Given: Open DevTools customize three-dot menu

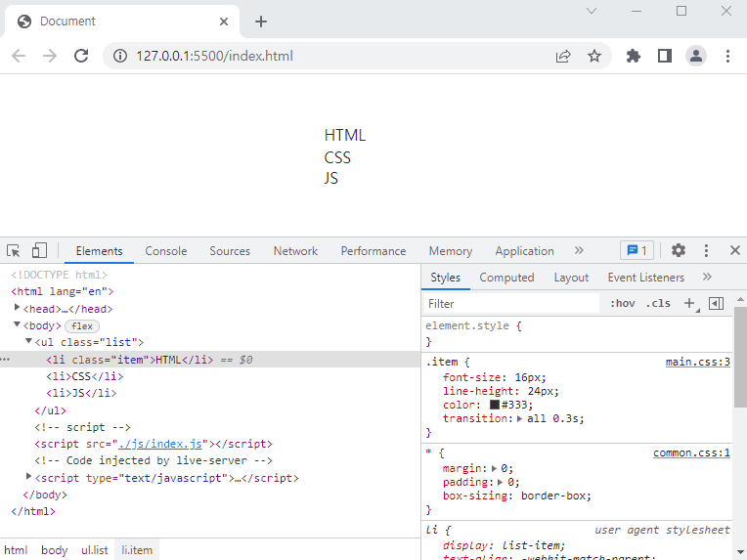Looking at the screenshot, I should pyautogui.click(x=706, y=250).
